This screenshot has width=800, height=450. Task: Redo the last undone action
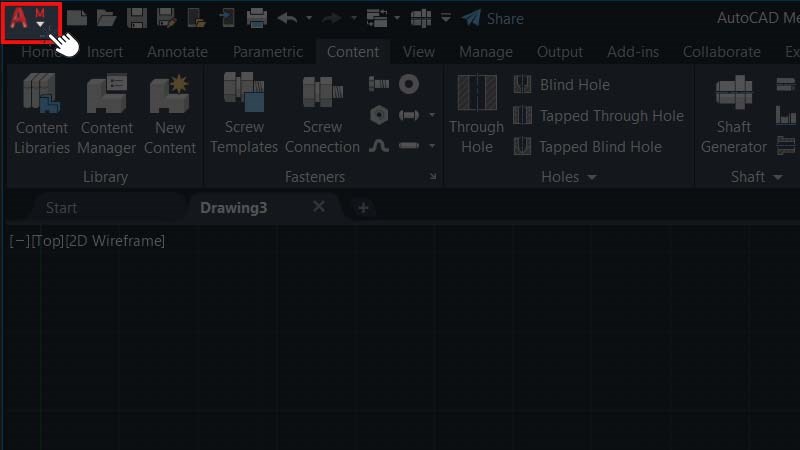pyautogui.click(x=332, y=19)
